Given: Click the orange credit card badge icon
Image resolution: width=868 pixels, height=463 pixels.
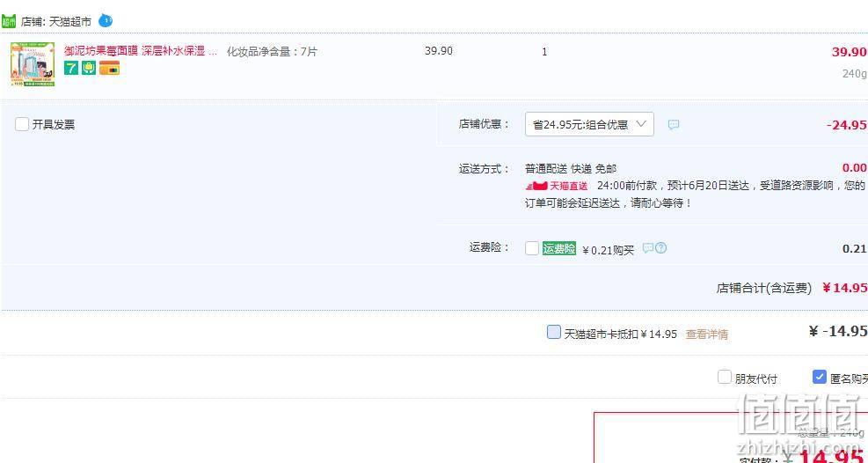Looking at the screenshot, I should click(x=109, y=68).
